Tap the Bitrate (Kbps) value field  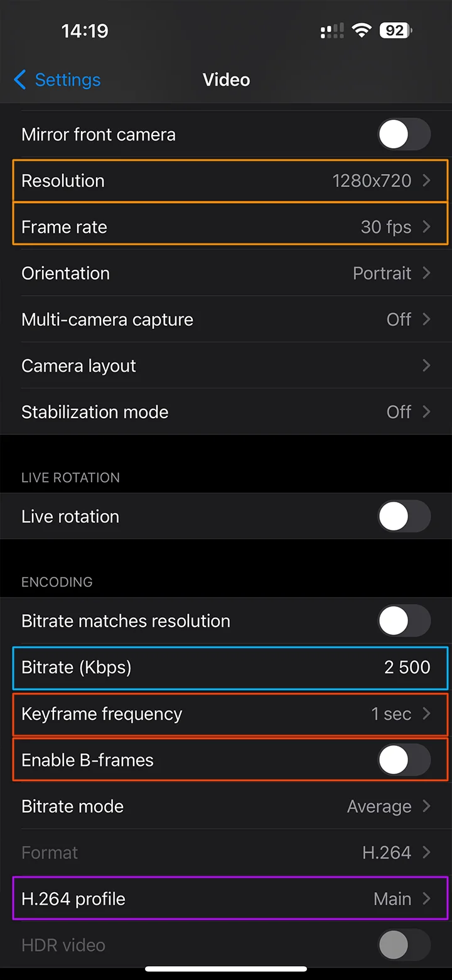(407, 667)
